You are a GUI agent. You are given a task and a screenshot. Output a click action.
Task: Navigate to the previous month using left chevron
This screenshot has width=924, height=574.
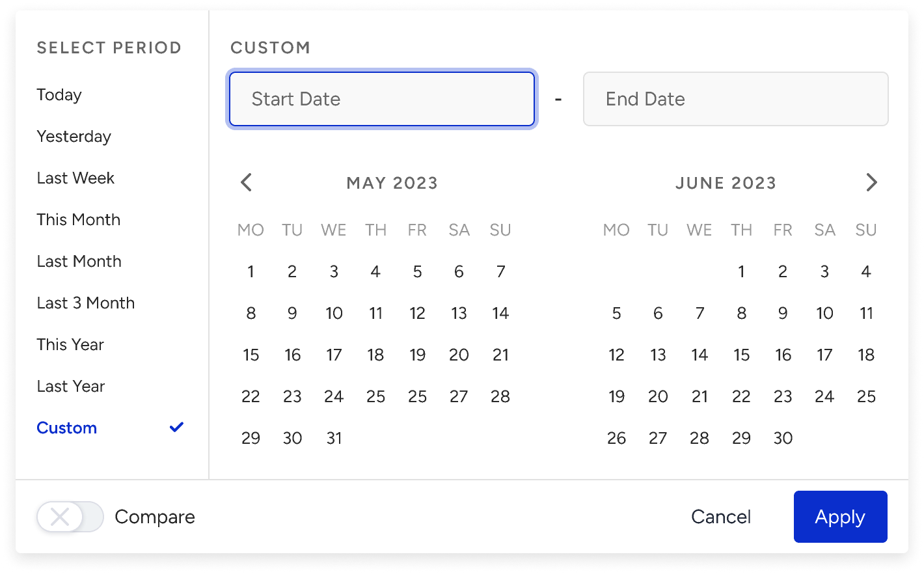click(246, 183)
